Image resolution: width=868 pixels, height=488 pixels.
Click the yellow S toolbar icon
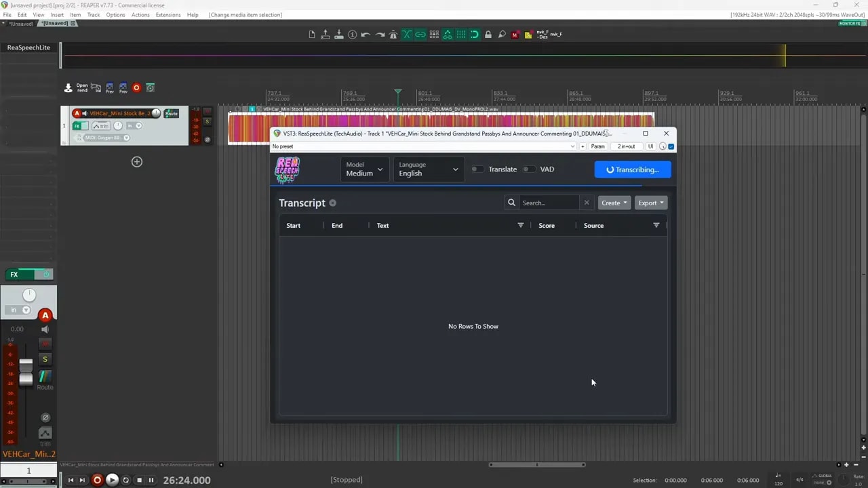[528, 35]
